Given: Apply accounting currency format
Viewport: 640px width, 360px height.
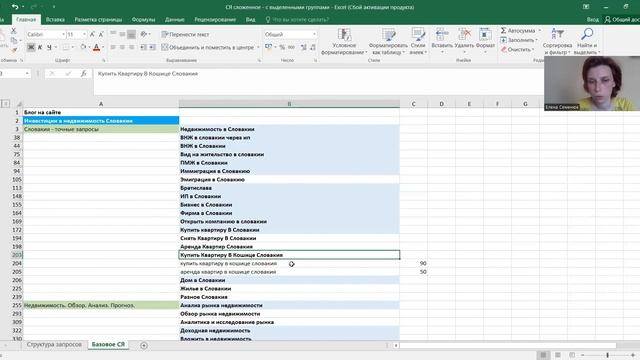Looking at the screenshot, I should click(268, 47).
